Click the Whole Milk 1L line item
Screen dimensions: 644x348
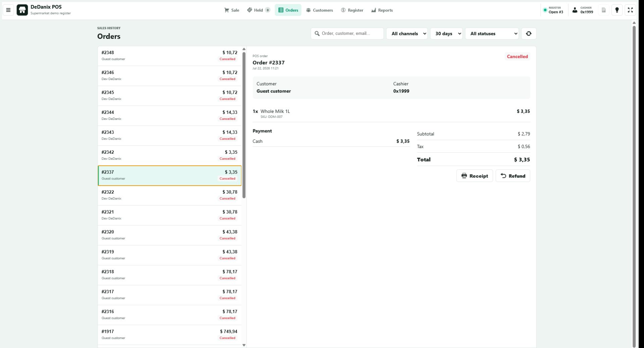(x=391, y=114)
